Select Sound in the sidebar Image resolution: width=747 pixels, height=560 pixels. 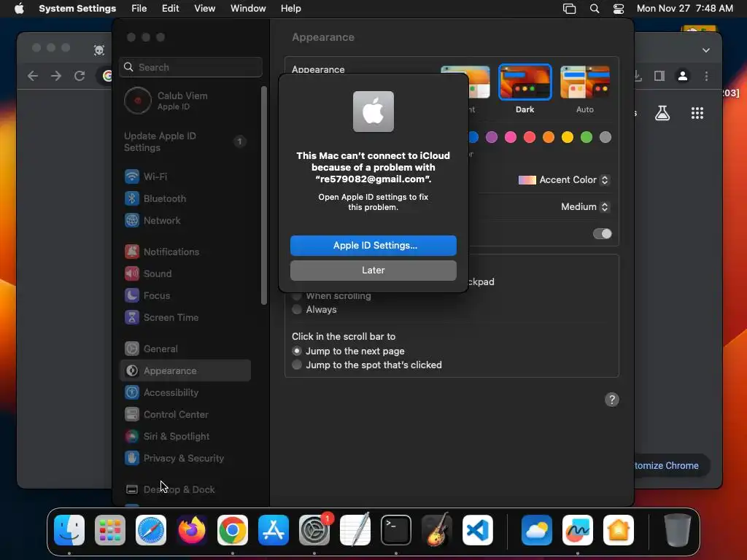click(x=185, y=274)
